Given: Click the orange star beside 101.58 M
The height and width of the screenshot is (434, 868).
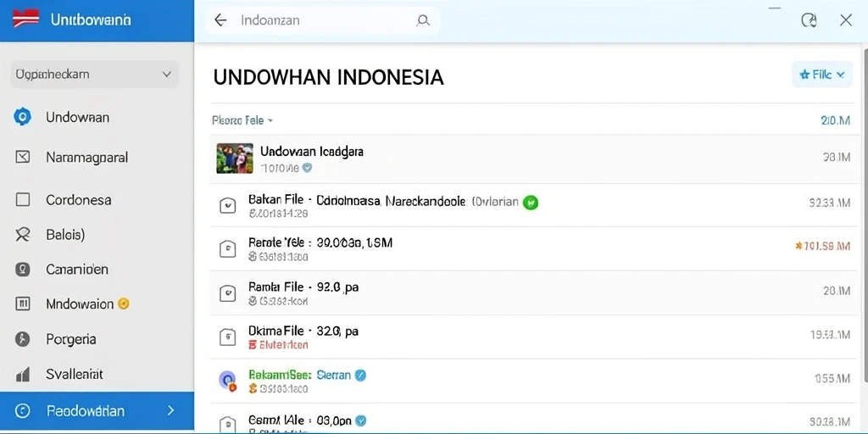Looking at the screenshot, I should 798,245.
